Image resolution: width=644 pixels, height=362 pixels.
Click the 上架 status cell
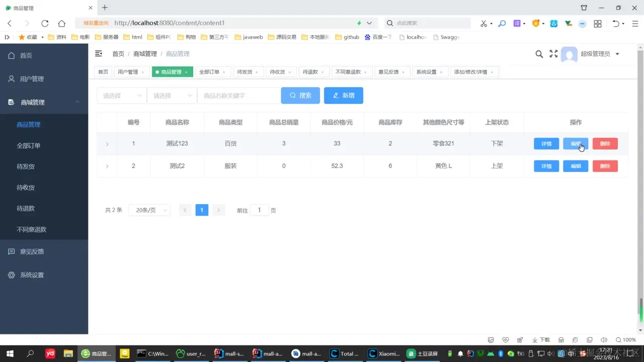[x=497, y=166]
